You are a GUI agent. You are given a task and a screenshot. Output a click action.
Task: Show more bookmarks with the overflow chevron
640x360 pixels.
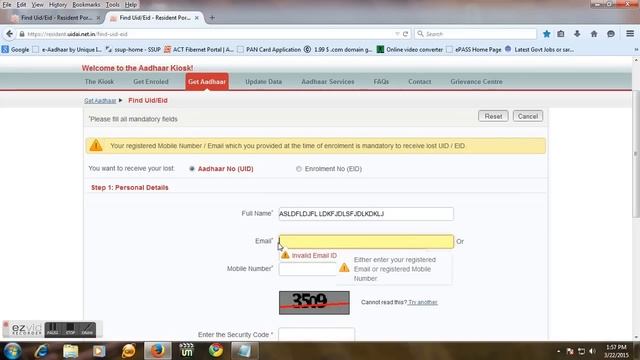(636, 49)
